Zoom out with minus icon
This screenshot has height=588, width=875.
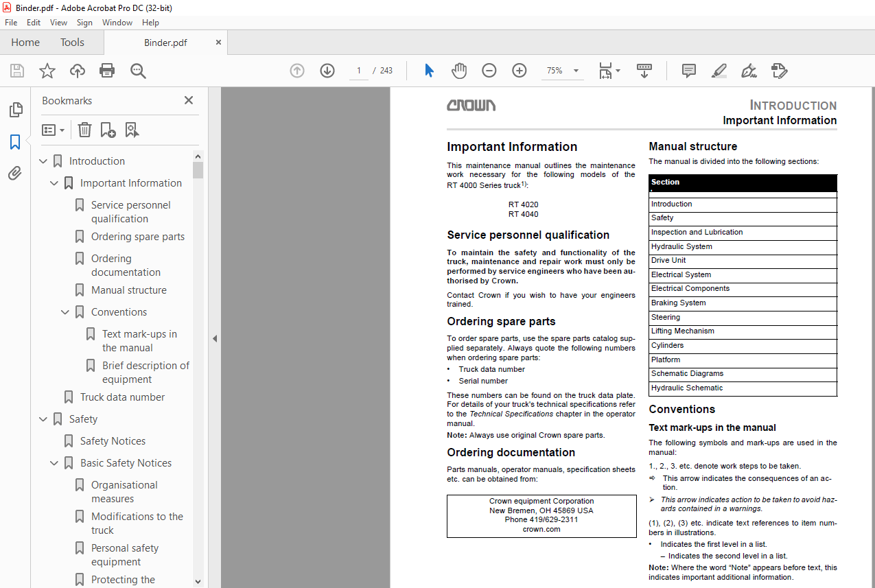489,71
